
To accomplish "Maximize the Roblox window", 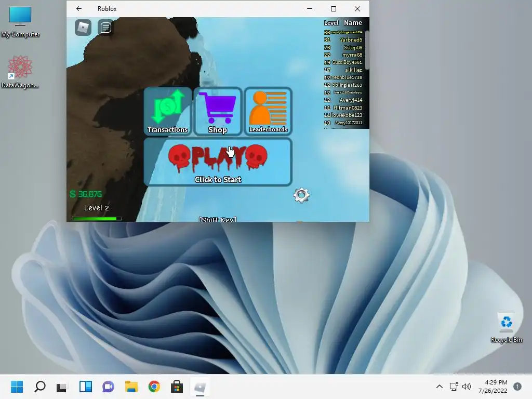I will [334, 9].
